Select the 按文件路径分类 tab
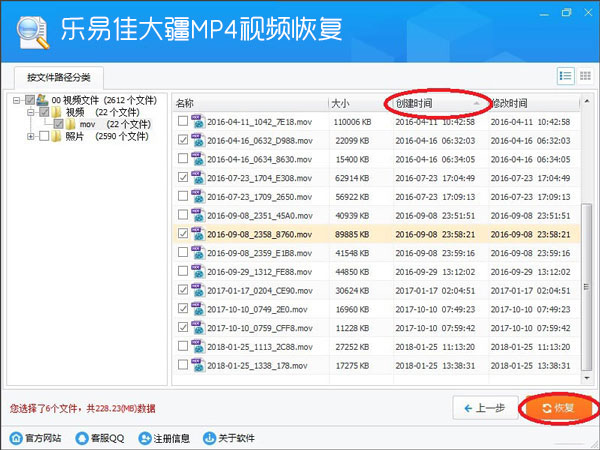Viewport: 600px width, 450px height. tap(59, 78)
